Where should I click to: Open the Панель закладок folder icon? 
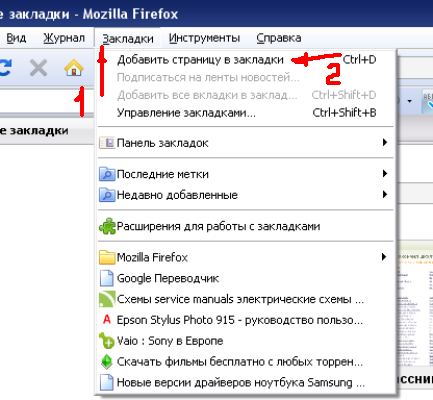(x=107, y=143)
